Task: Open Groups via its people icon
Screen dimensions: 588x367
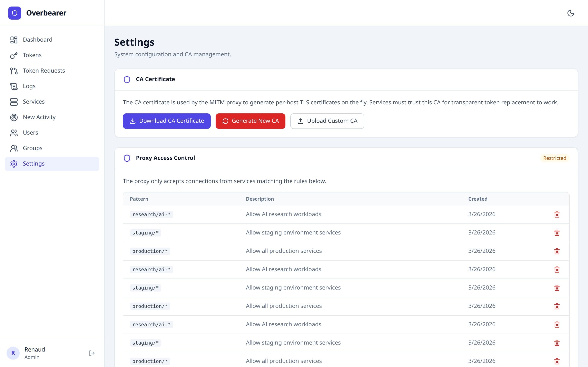Action: pyautogui.click(x=14, y=148)
